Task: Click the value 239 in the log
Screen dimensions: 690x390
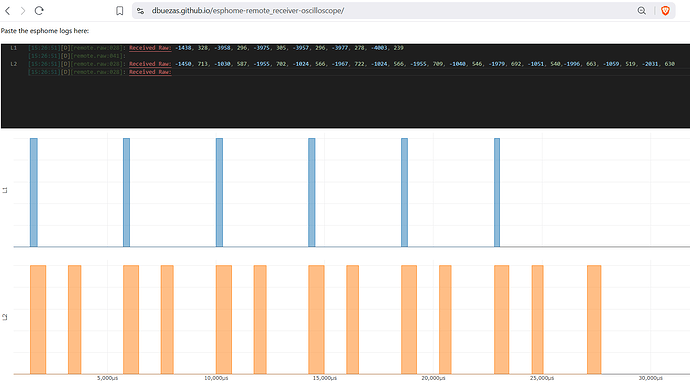Action: click(x=399, y=48)
